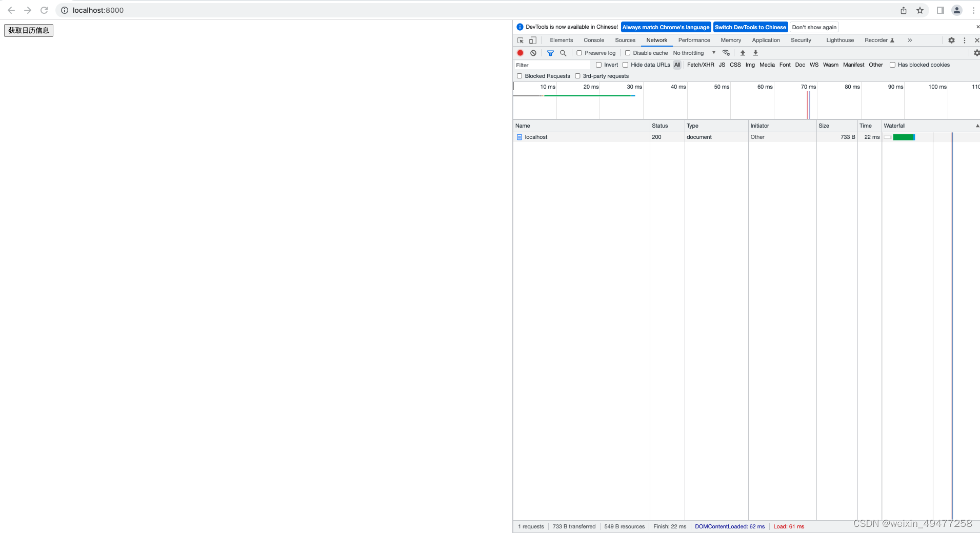Reload the page with refresh icon
Screen dimensions: 980x533
(x=44, y=10)
